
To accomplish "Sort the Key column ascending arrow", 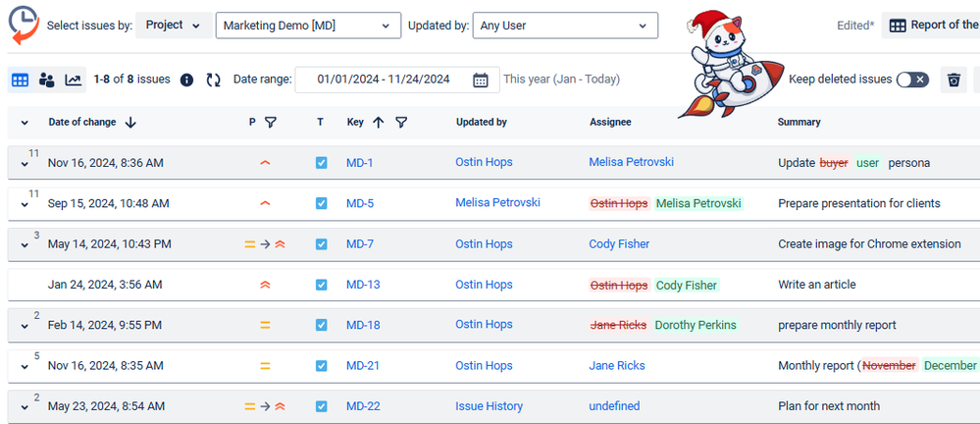I will [378, 123].
